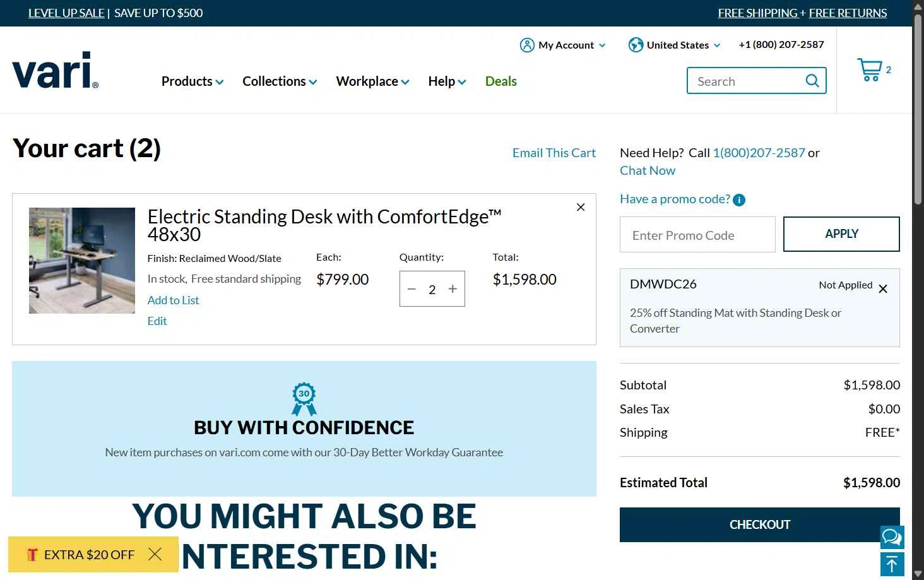Click the search magnifier icon
The height and width of the screenshot is (580, 924).
click(x=812, y=81)
